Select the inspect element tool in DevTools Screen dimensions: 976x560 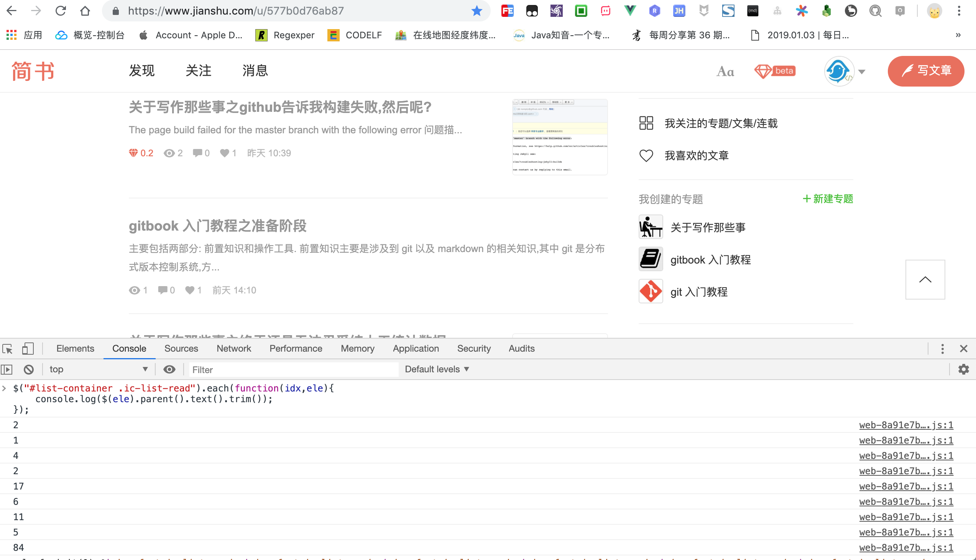7,349
